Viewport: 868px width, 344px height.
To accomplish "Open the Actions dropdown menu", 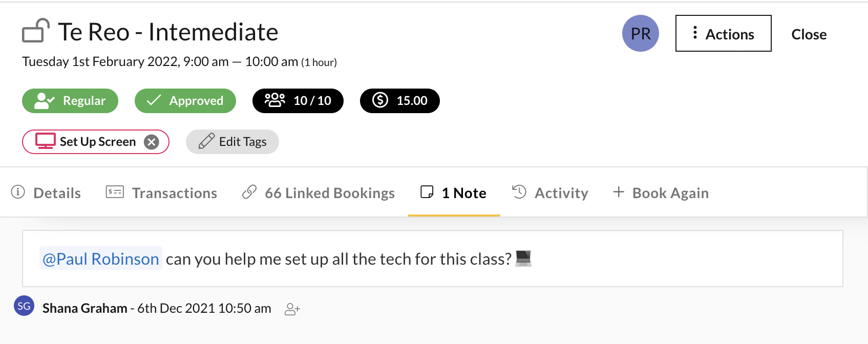I will [724, 33].
